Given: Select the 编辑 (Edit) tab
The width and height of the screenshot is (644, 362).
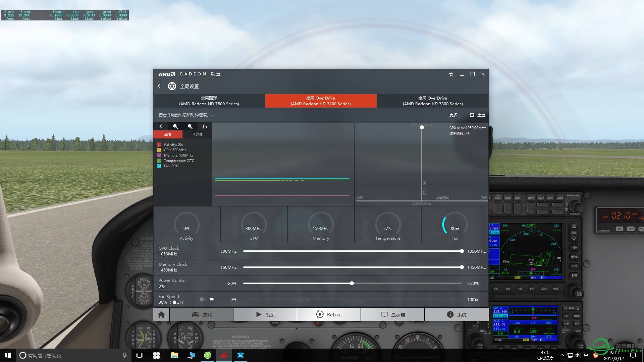Looking at the screenshot, I should coord(168,134).
